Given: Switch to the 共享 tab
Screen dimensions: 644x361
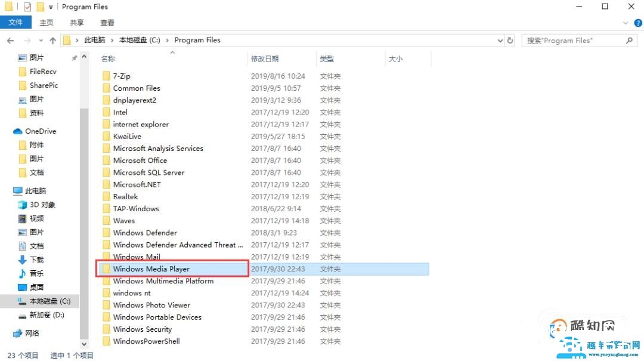Looking at the screenshot, I should pyautogui.click(x=77, y=23).
